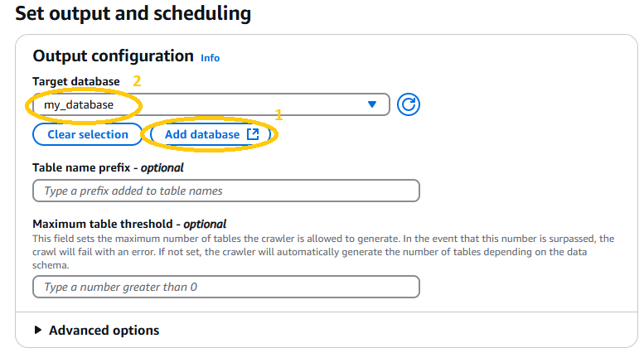Focus the Table name prefix input
644x353 pixels.
pyautogui.click(x=226, y=191)
